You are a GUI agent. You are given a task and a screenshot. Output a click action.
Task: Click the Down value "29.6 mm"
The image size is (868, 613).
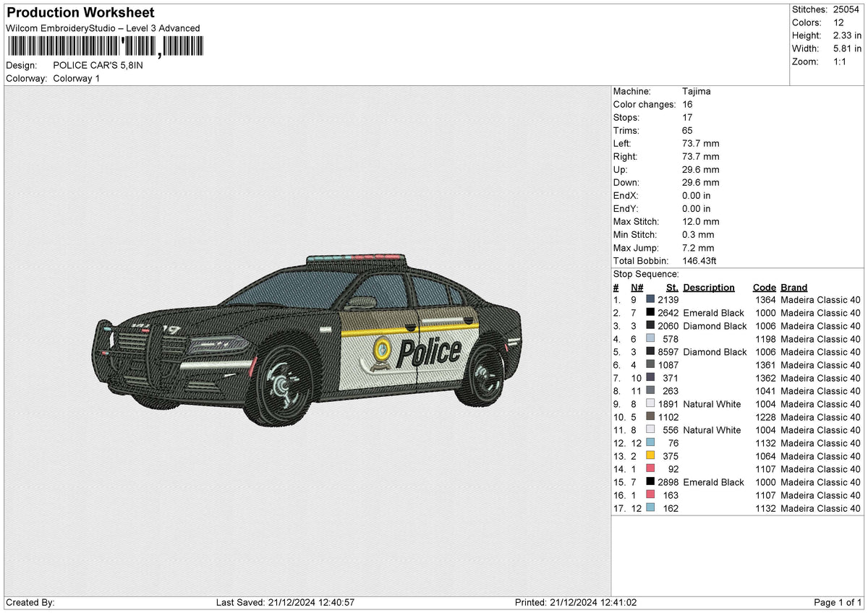[701, 182]
